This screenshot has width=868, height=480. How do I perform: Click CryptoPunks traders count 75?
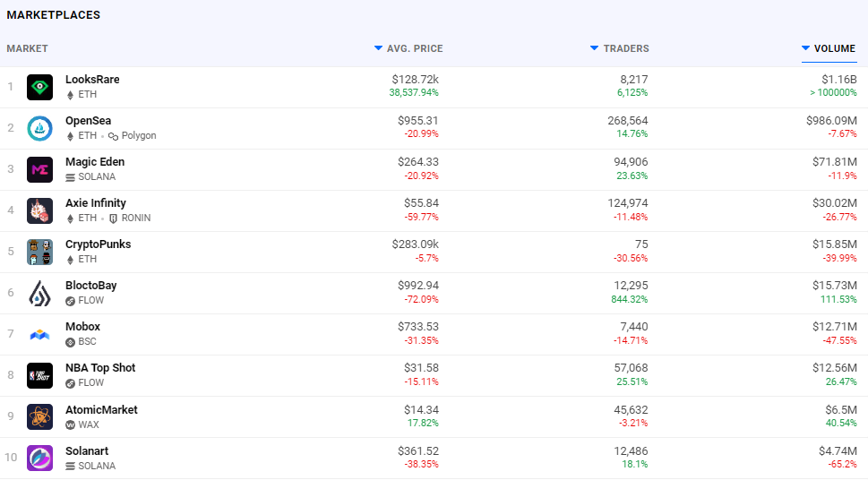coord(641,244)
